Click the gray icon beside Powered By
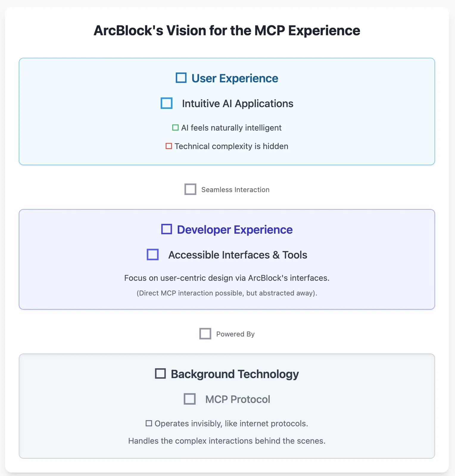 tap(205, 334)
